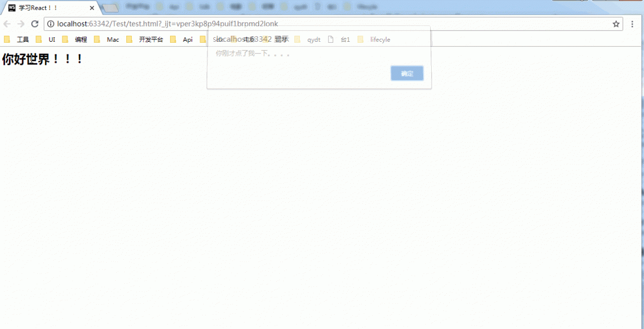Bookmark this page with the star icon
Viewport: 644px width, 329px height.
[616, 24]
